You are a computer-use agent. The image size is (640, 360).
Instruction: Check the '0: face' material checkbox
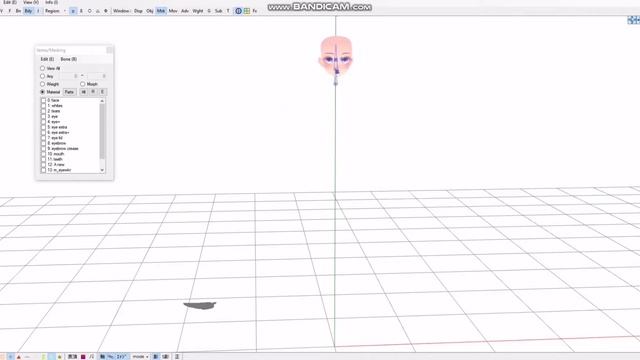[x=43, y=100]
